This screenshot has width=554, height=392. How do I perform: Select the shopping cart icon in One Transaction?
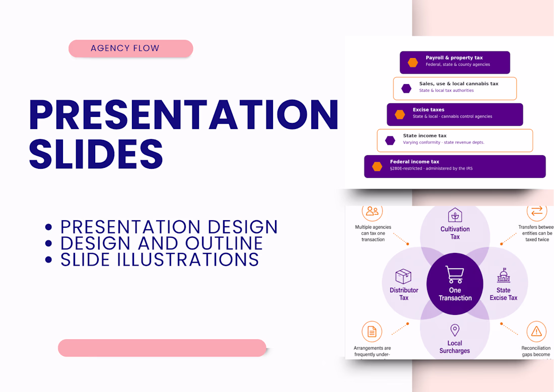(x=455, y=275)
